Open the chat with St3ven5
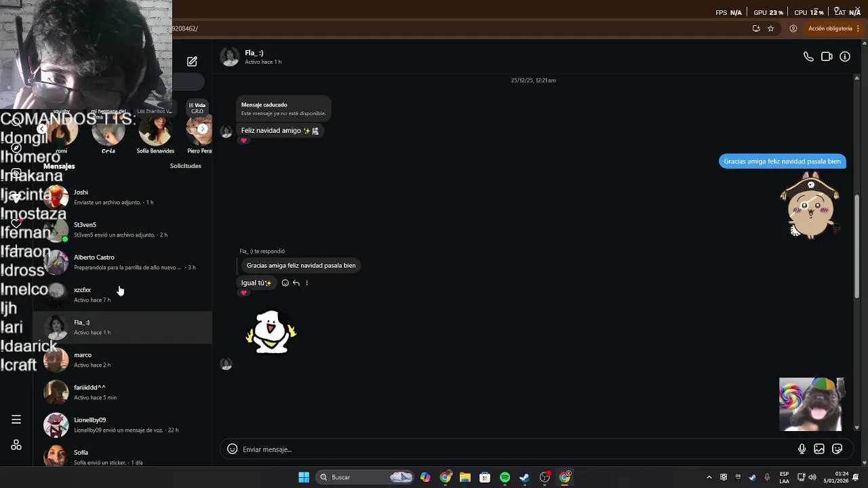This screenshot has width=868, height=488. pos(123,230)
